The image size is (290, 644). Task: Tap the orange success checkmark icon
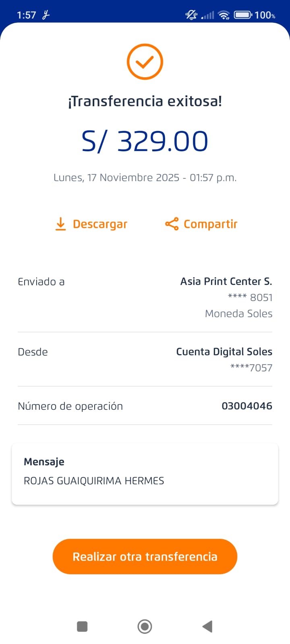(145, 62)
